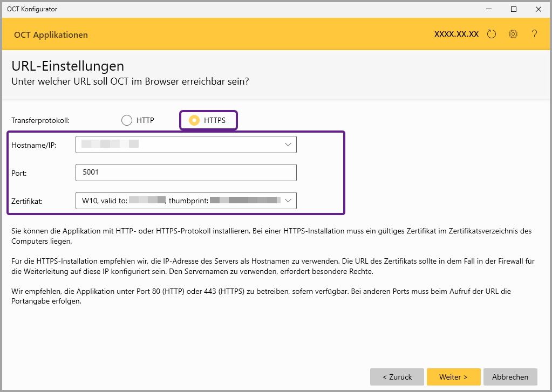Close the OCT Konfigurator window
Screen dimensions: 552x392
[538, 9]
